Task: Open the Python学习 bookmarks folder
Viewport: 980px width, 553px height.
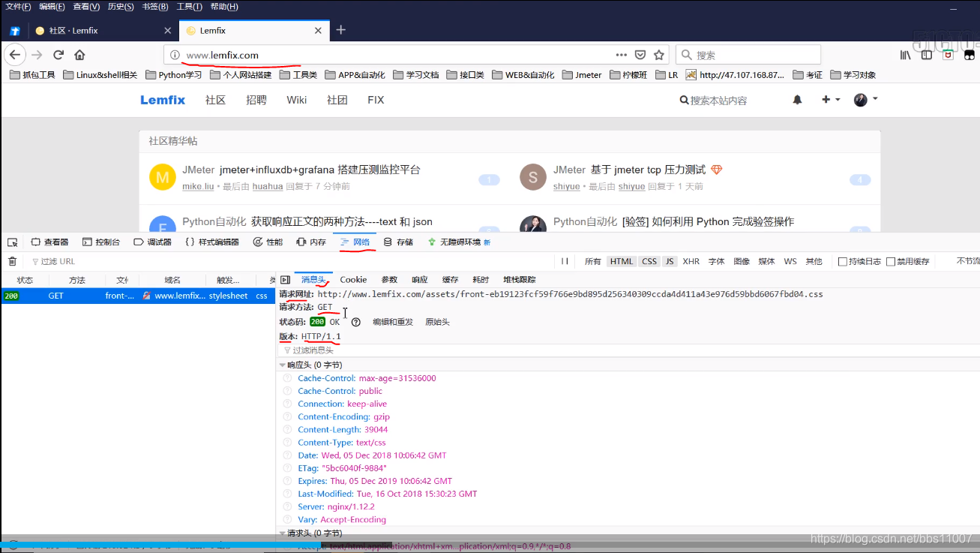Action: pyautogui.click(x=174, y=75)
